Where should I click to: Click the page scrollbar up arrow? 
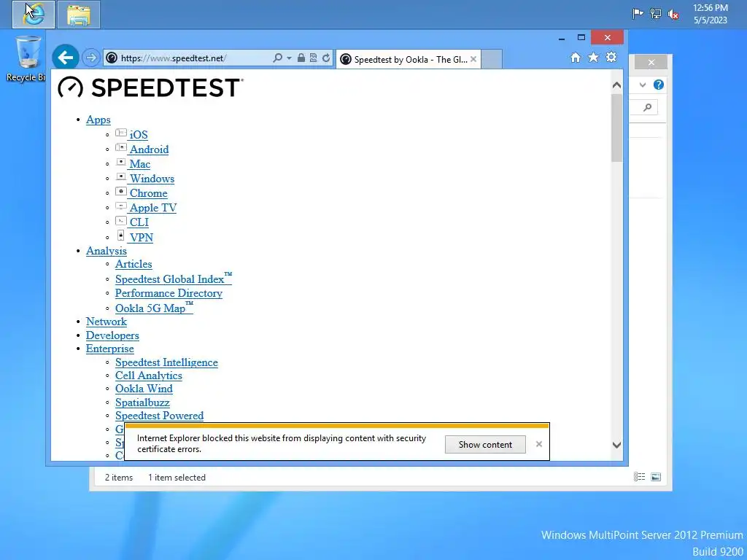[616, 85]
